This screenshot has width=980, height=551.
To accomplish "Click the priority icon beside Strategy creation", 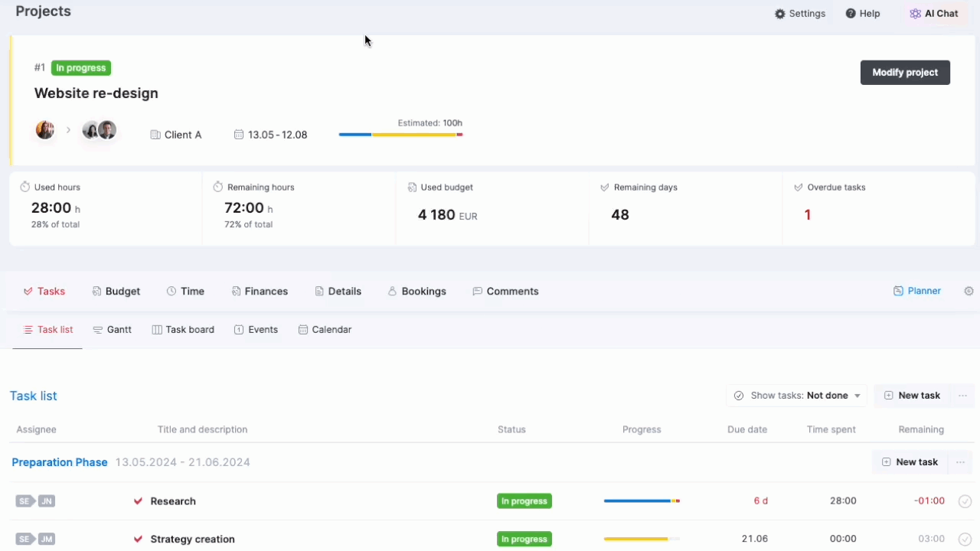I will click(138, 539).
